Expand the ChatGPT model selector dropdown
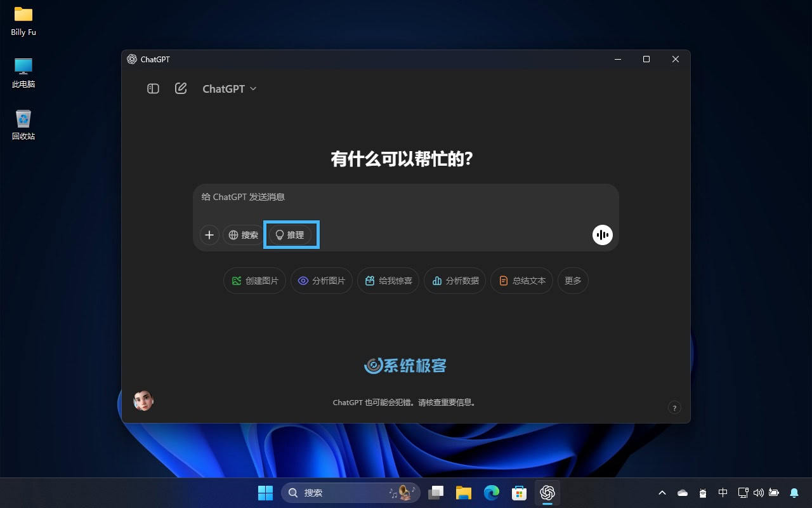Screen dimensions: 812x508 pos(230,89)
